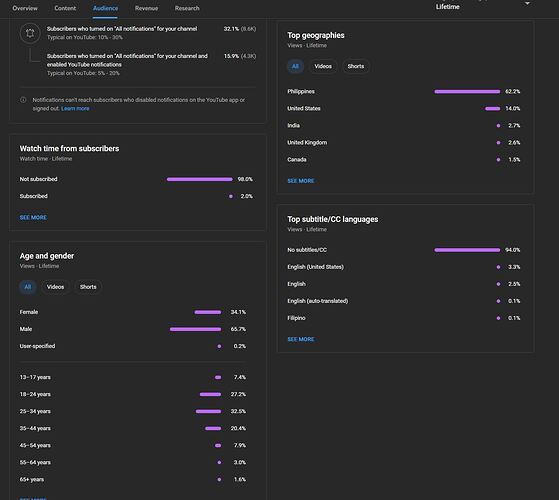Click the Male percentage bar
Screen dimensions: 559x500
[x=195, y=329]
